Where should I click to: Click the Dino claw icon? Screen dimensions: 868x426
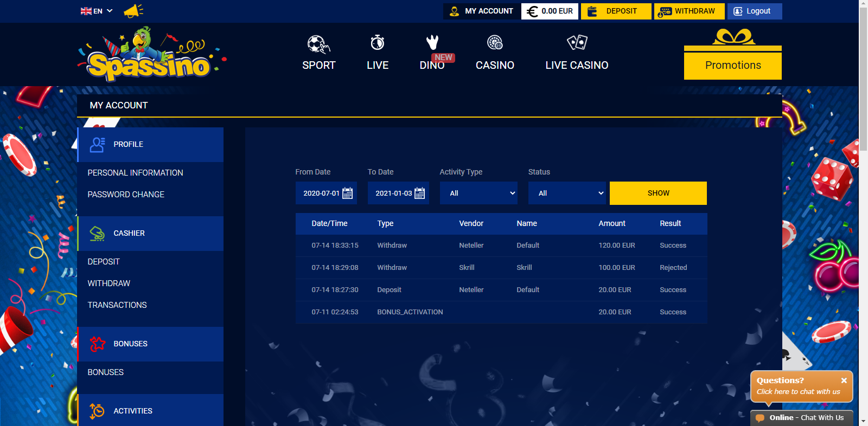click(x=432, y=42)
